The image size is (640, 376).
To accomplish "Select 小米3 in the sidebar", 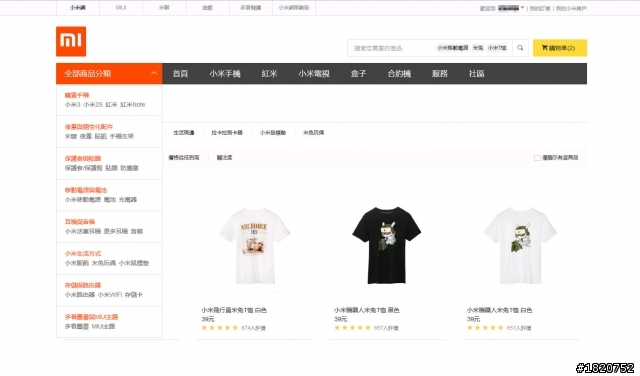I will (72, 105).
